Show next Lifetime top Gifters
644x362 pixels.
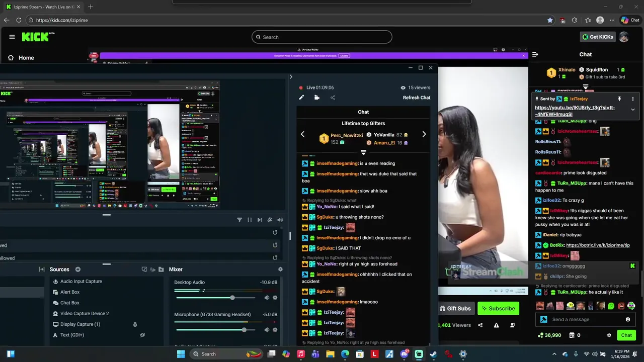pos(424,134)
